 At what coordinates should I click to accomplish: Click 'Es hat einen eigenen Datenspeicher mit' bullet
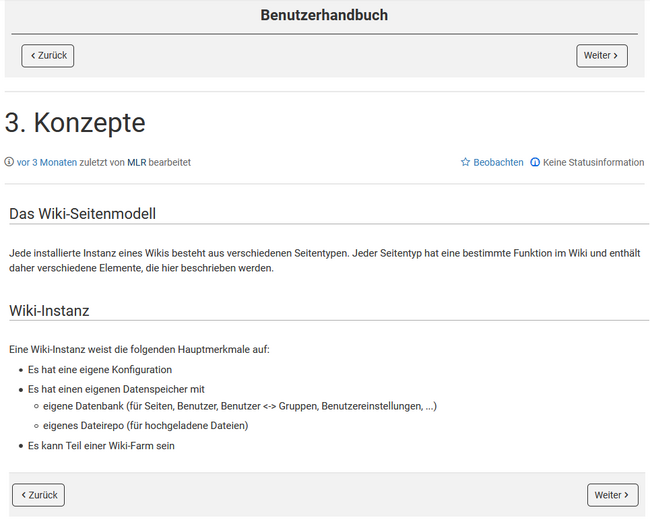click(x=116, y=389)
